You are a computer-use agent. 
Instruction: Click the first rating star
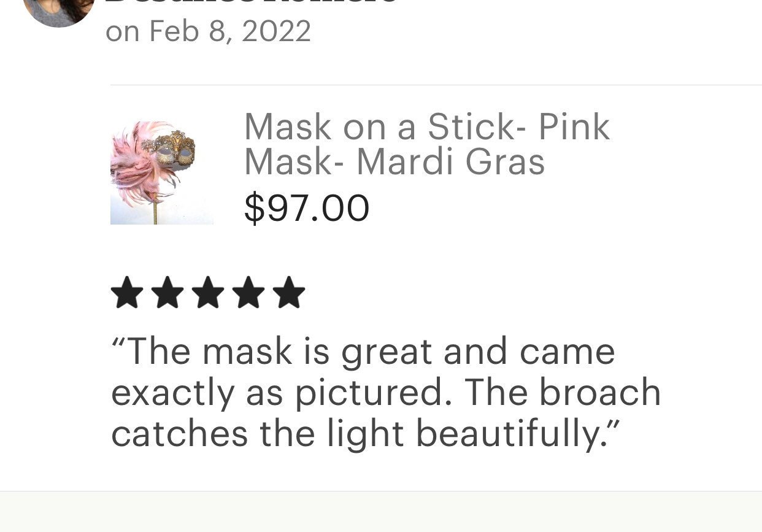127,293
